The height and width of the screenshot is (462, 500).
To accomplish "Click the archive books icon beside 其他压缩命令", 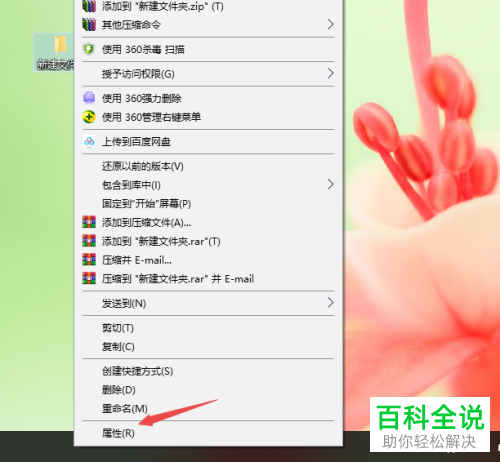I will (89, 24).
